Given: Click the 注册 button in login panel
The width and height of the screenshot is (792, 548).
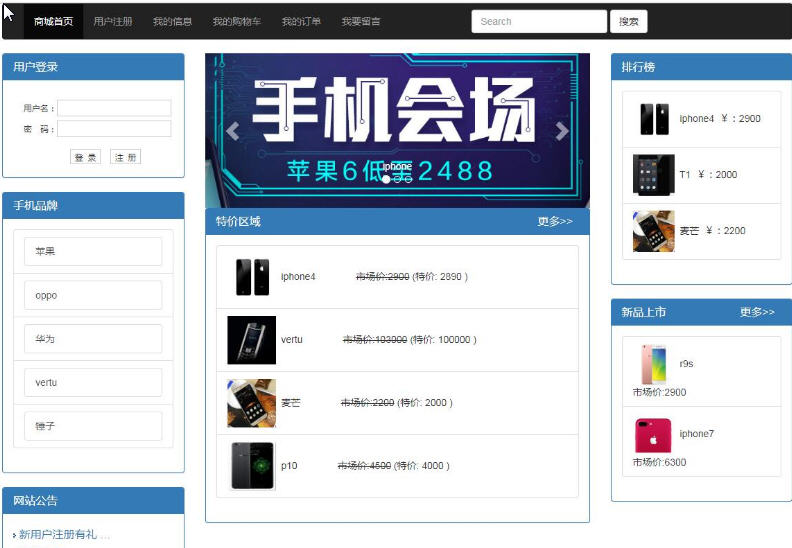Looking at the screenshot, I should [125, 157].
